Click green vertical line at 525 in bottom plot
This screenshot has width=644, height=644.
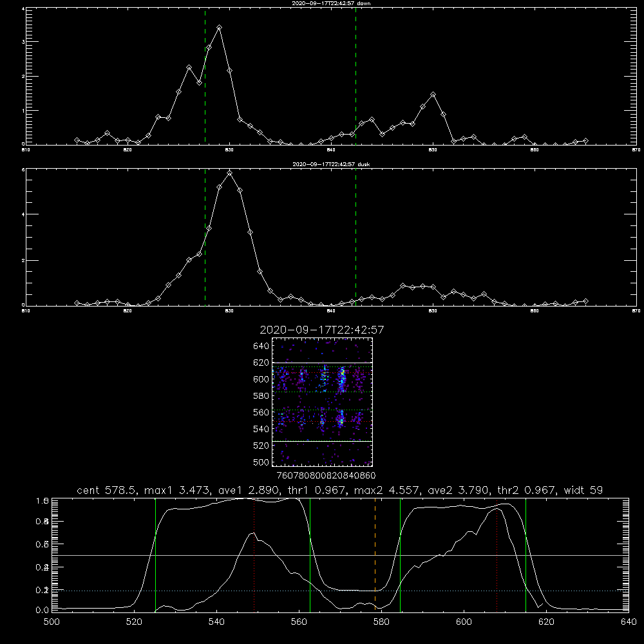[156, 555]
